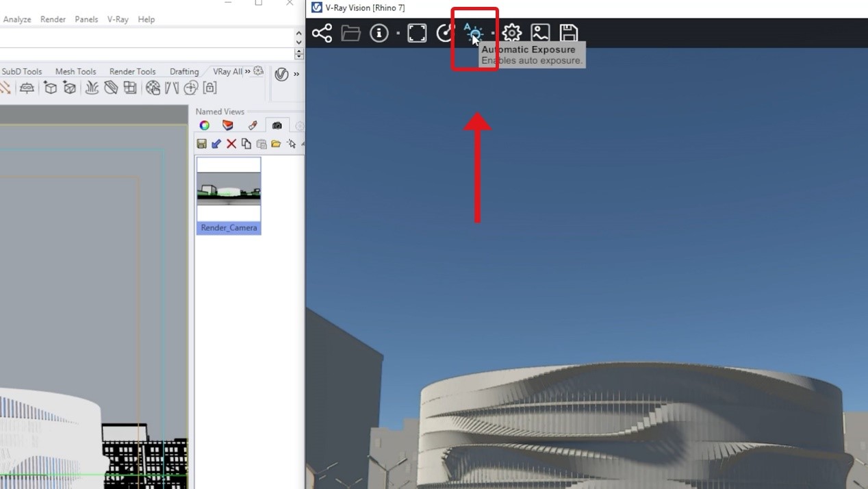
Task: Open V-Ray Vision settings gear
Action: pyautogui.click(x=512, y=33)
